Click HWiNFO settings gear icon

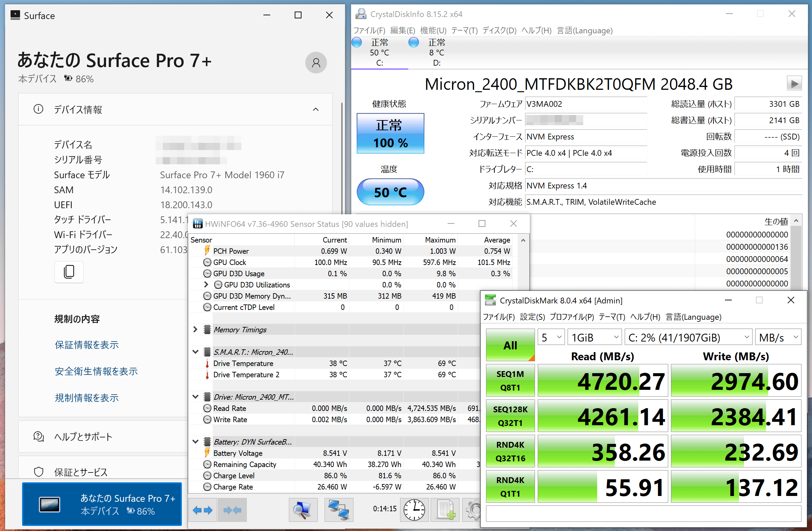click(x=472, y=510)
